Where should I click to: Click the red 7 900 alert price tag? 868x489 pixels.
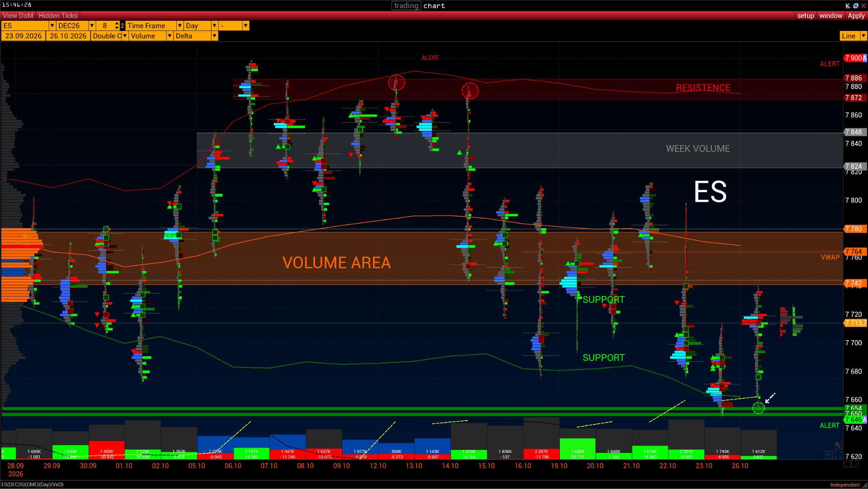[855, 58]
